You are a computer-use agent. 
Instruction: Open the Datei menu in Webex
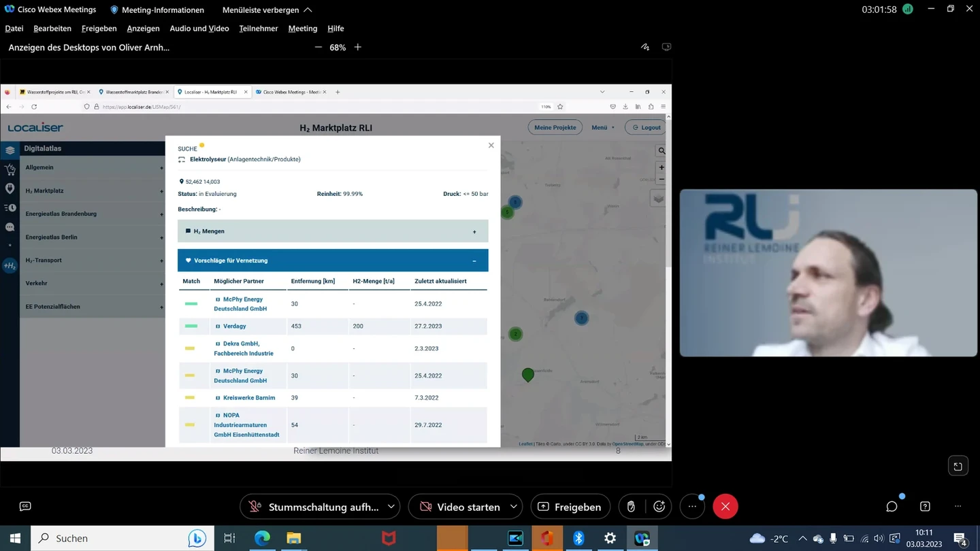(14, 29)
